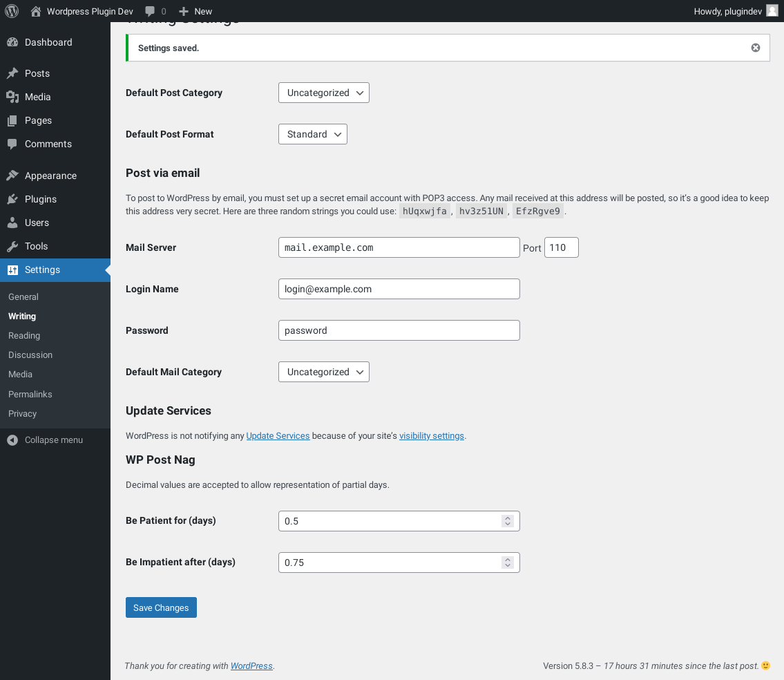
Task: Click Collapse menu label
Action: coord(54,440)
